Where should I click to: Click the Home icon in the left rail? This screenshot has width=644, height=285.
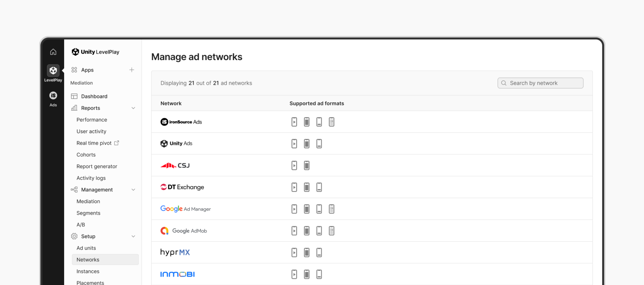[x=53, y=52]
